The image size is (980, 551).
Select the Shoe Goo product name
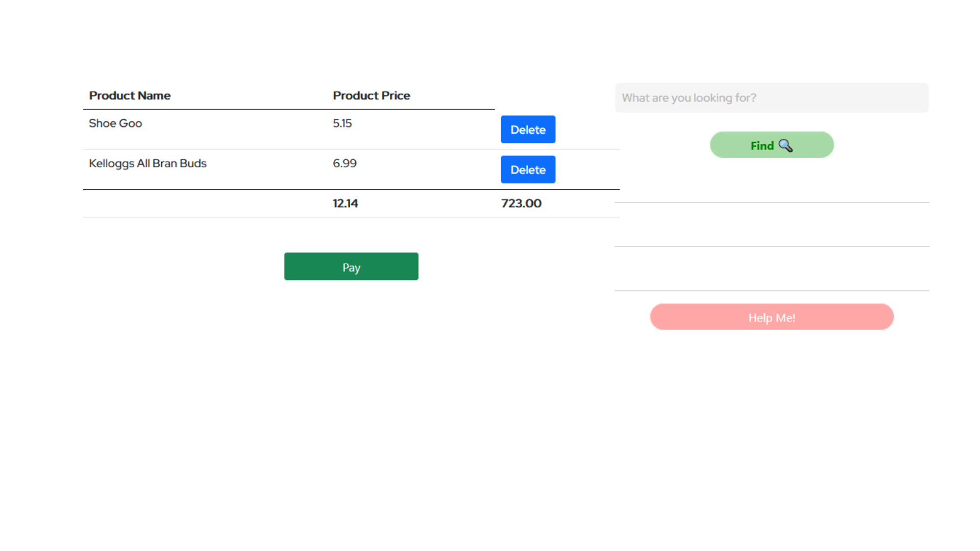[115, 123]
